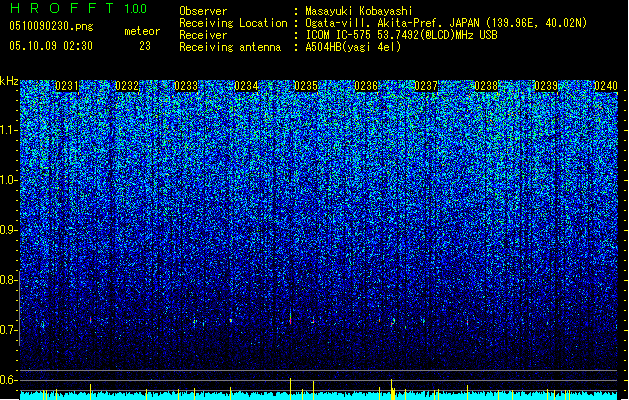Click the tallest yellow power spike below 0235

[x=290, y=388]
